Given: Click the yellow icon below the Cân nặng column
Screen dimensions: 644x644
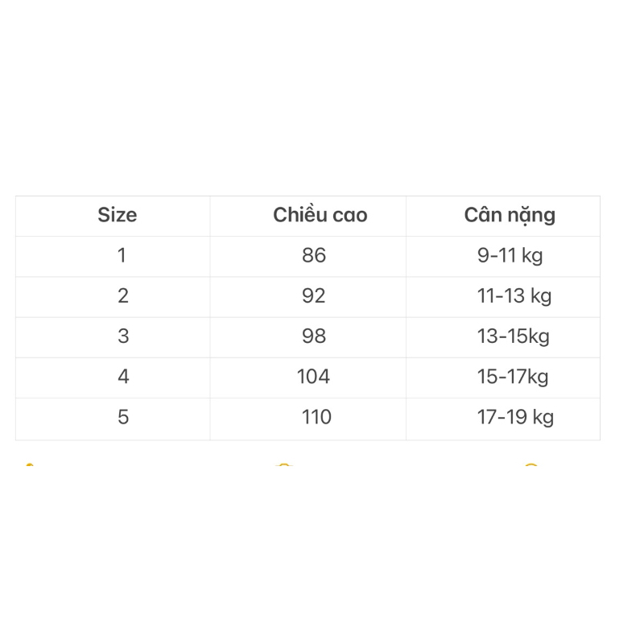Looking at the screenshot, I should [x=530, y=464].
